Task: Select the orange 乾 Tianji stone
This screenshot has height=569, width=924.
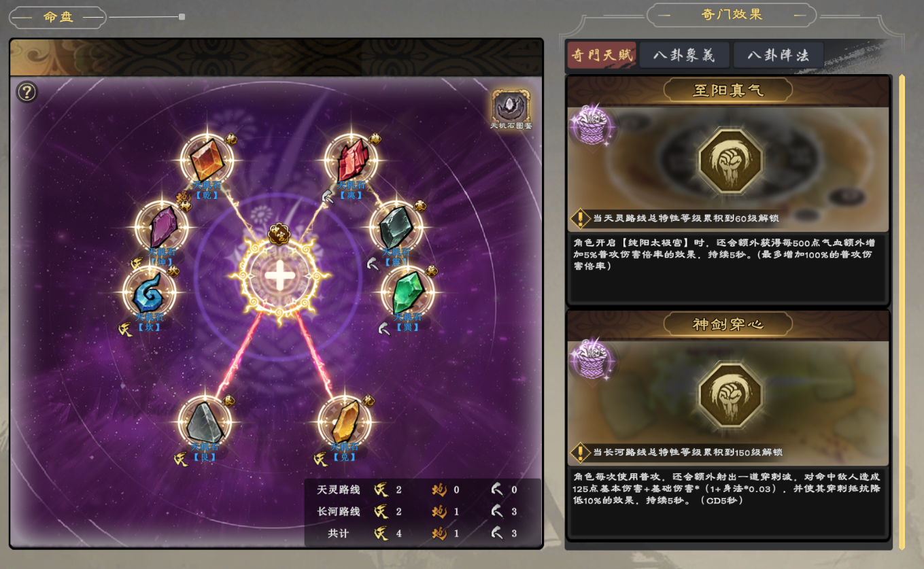Action: coord(208,159)
